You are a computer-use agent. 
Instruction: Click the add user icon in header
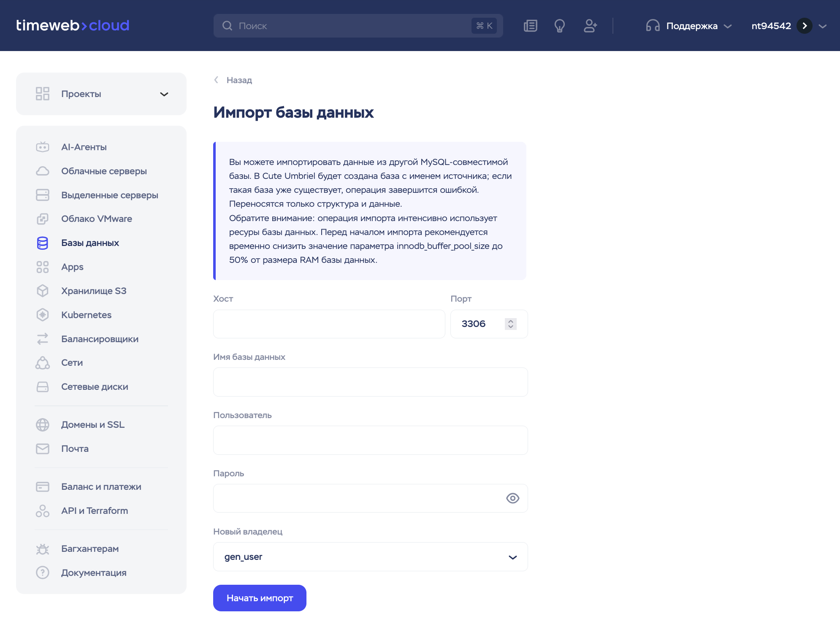(x=590, y=26)
